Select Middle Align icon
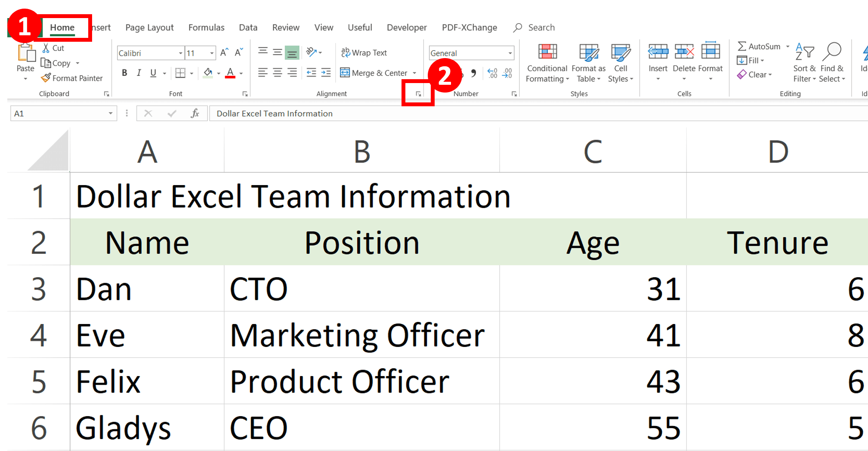This screenshot has width=868, height=451. 278,53
